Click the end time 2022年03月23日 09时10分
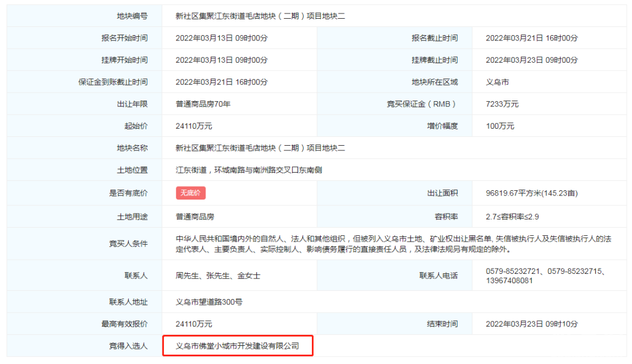This screenshot has width=632, height=364. coord(531,324)
